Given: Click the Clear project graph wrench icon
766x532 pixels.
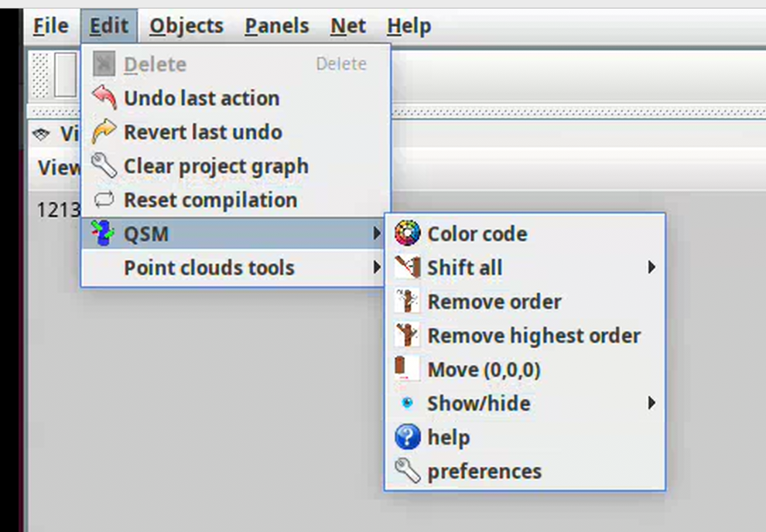Looking at the screenshot, I should 104,165.
